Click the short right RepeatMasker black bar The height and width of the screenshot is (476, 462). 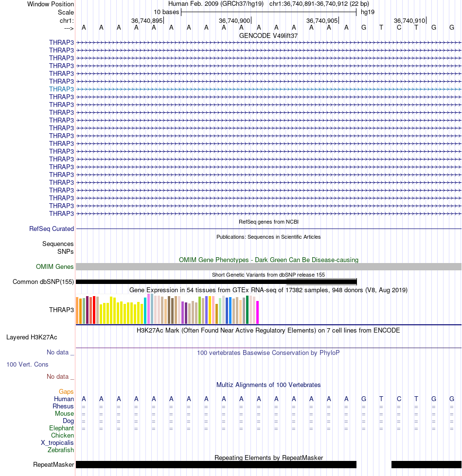point(426,464)
